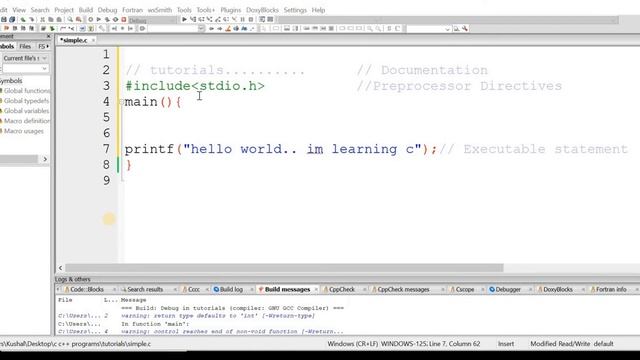Click the Redo toolbar icon
Screen dimensions: 640x360
(x=31, y=19)
